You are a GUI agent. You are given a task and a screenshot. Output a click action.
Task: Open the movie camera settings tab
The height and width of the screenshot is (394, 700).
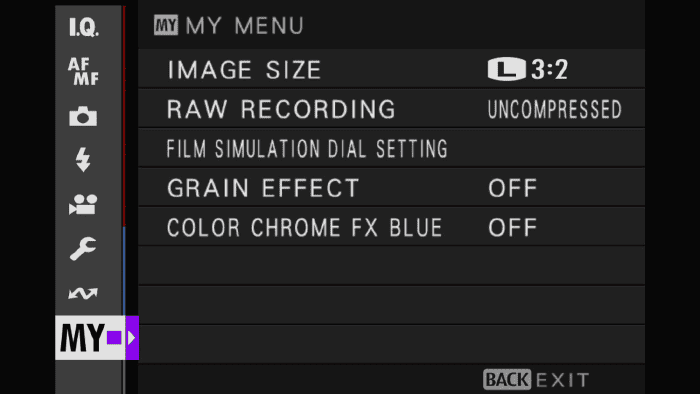pyautogui.click(x=83, y=204)
